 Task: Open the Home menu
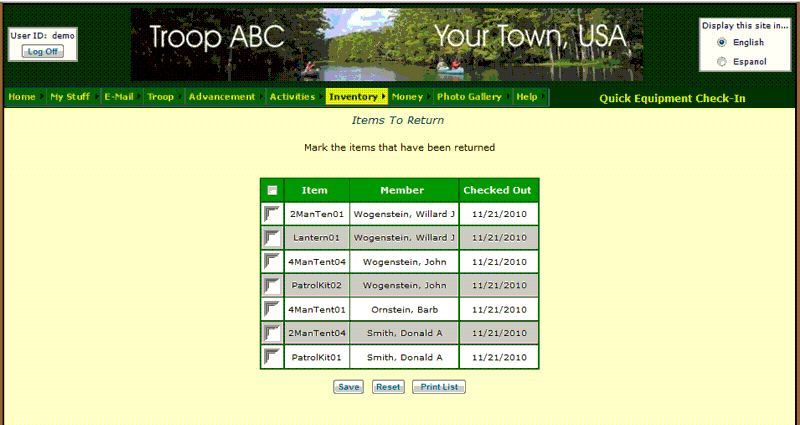point(26,96)
